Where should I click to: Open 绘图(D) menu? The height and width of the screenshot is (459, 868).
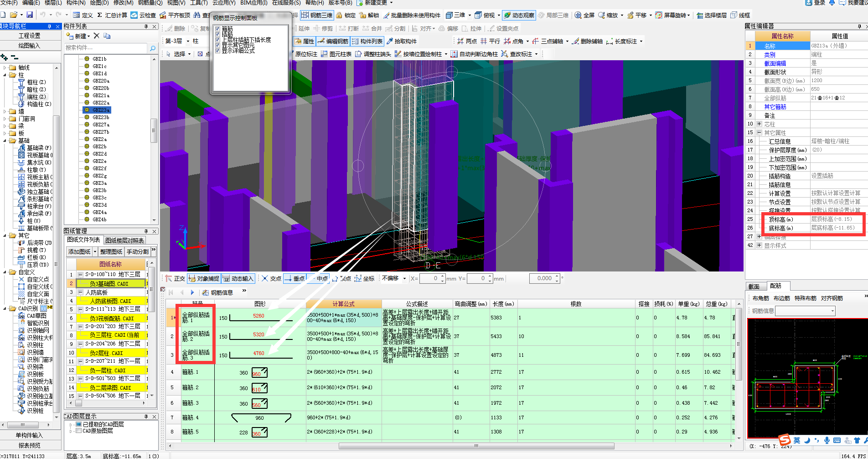click(x=99, y=3)
